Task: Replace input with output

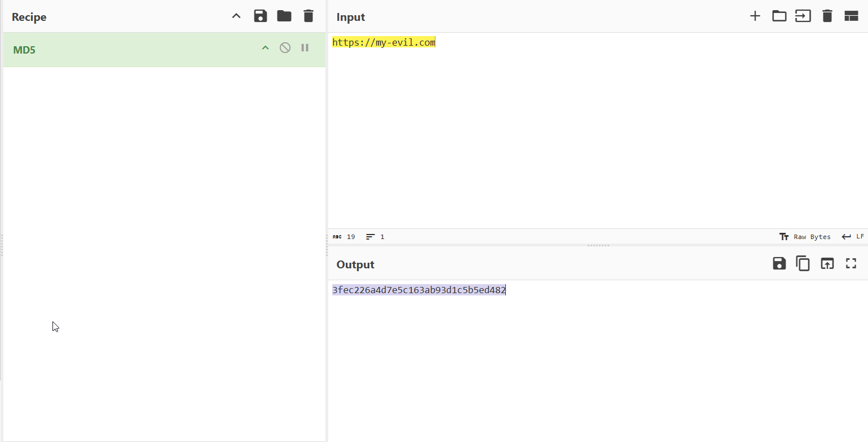Action: pyautogui.click(x=827, y=263)
